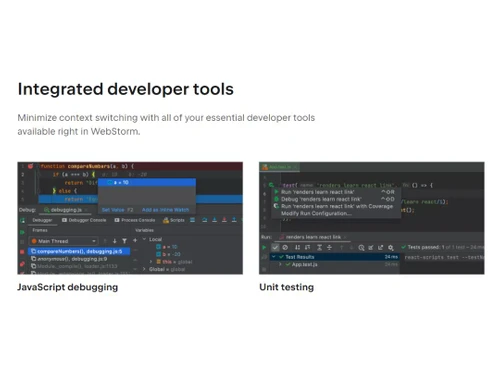Close the 'renders learn react link' run tab

tap(346, 237)
